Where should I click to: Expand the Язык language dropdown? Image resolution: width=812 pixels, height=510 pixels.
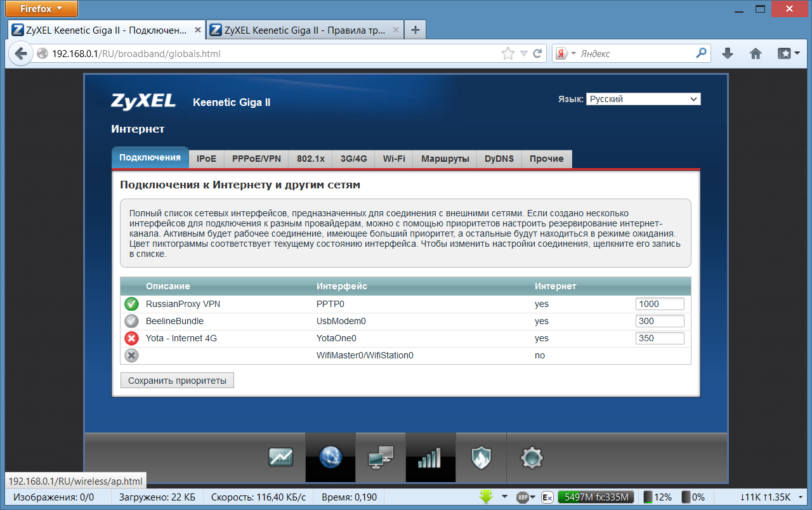point(643,99)
